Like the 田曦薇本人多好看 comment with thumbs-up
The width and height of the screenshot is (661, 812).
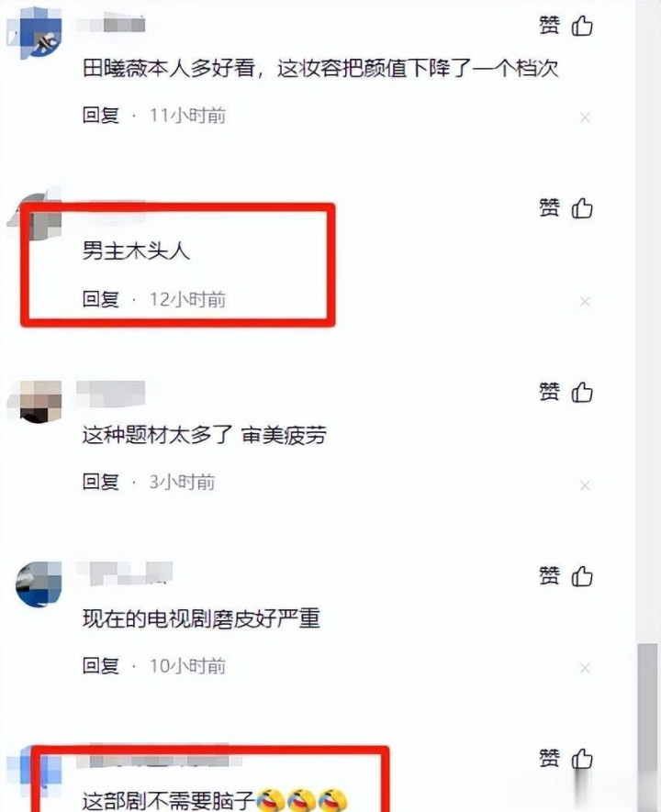pyautogui.click(x=582, y=26)
